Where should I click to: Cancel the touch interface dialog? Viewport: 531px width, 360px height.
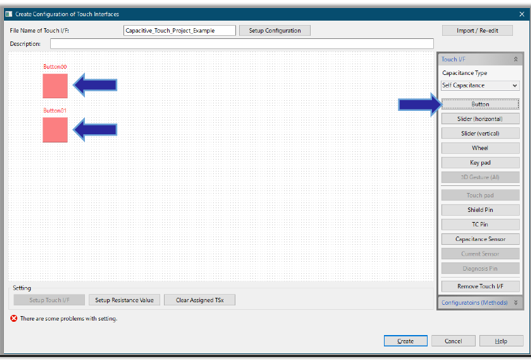pyautogui.click(x=453, y=341)
